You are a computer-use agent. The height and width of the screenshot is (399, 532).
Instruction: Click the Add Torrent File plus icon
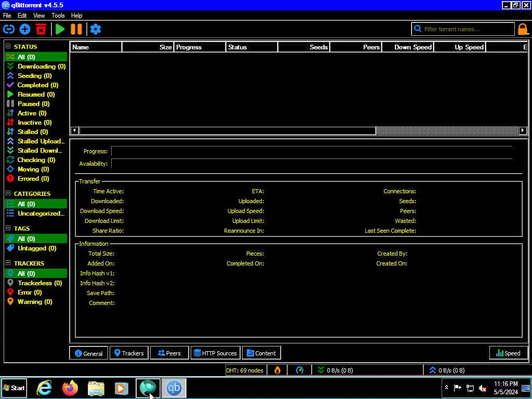pos(25,29)
